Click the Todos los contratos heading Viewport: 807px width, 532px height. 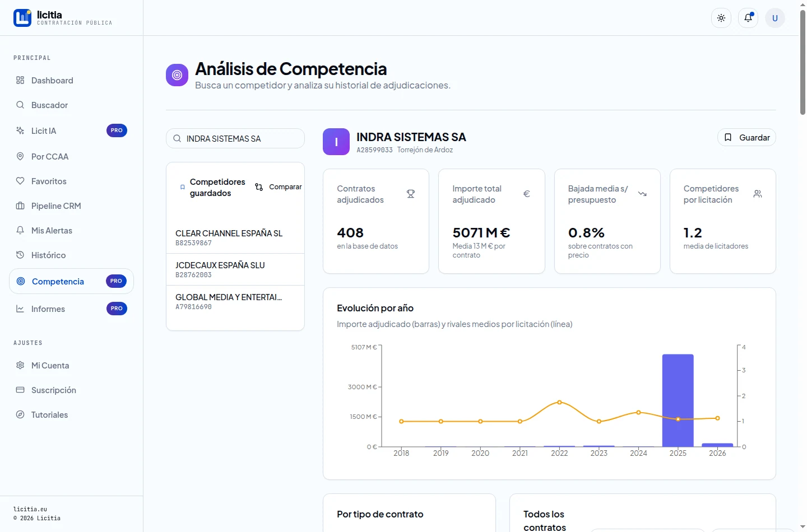545,520
